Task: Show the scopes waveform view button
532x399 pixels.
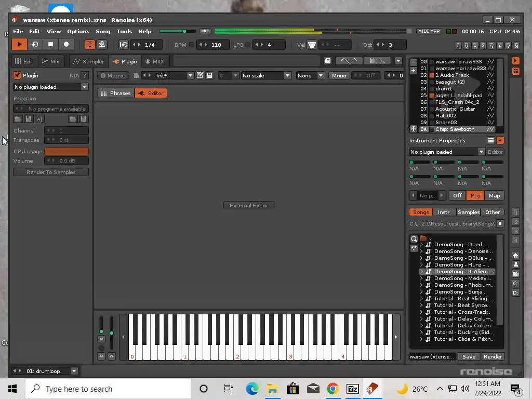Action: point(349,61)
